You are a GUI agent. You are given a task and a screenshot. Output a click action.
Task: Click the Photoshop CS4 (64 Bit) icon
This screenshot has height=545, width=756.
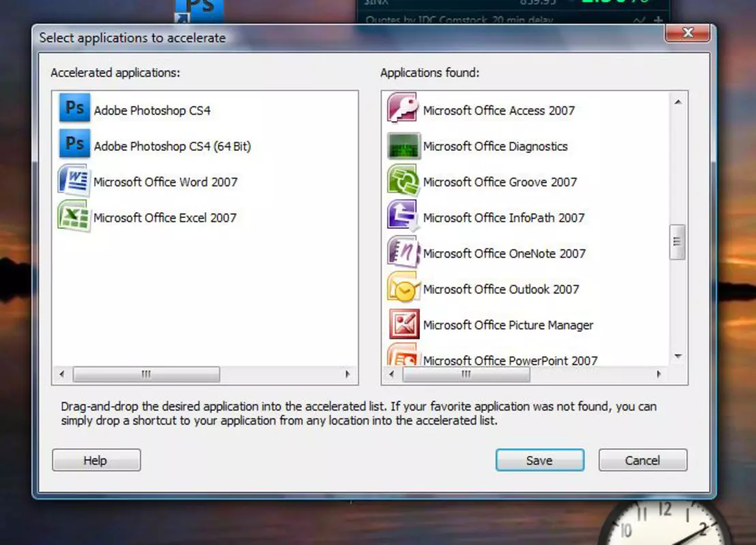(x=74, y=143)
